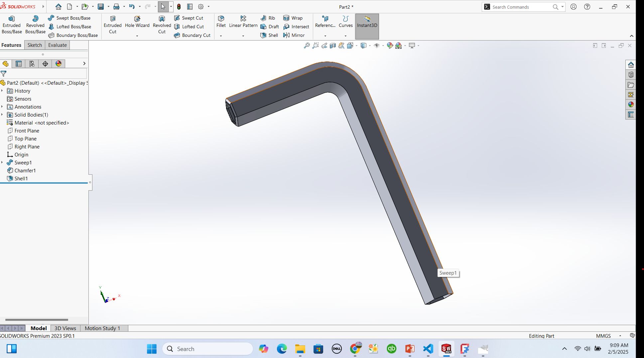Switch to the Evaluate tab
644x358 pixels.
[x=58, y=45]
